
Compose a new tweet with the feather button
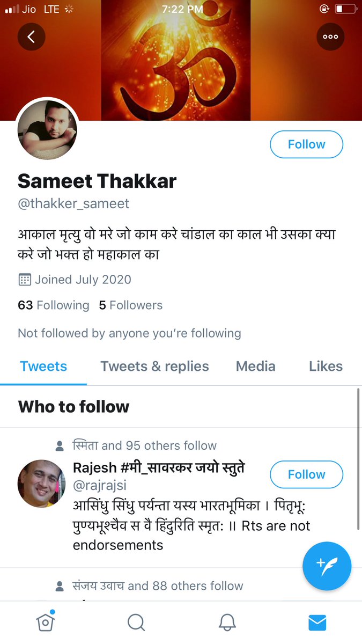click(x=327, y=566)
